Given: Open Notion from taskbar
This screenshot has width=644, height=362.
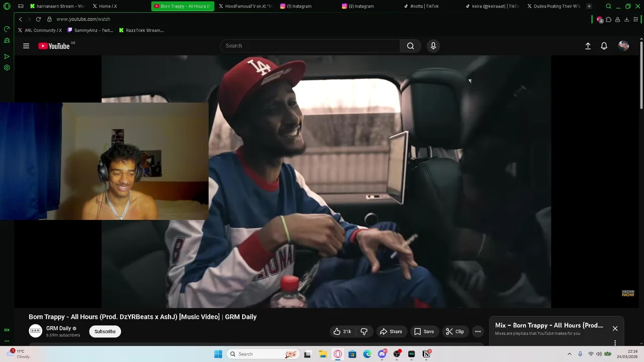Looking at the screenshot, I should click(427, 354).
